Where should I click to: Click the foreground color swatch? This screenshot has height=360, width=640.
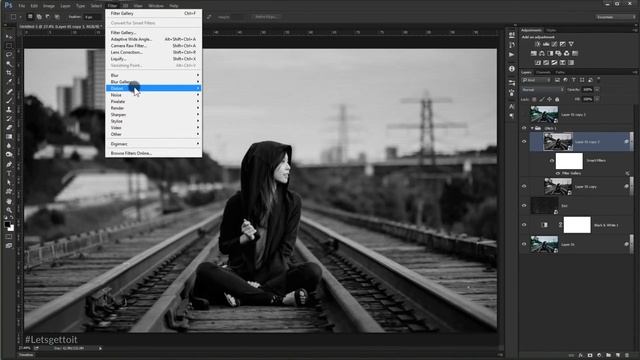click(7, 225)
